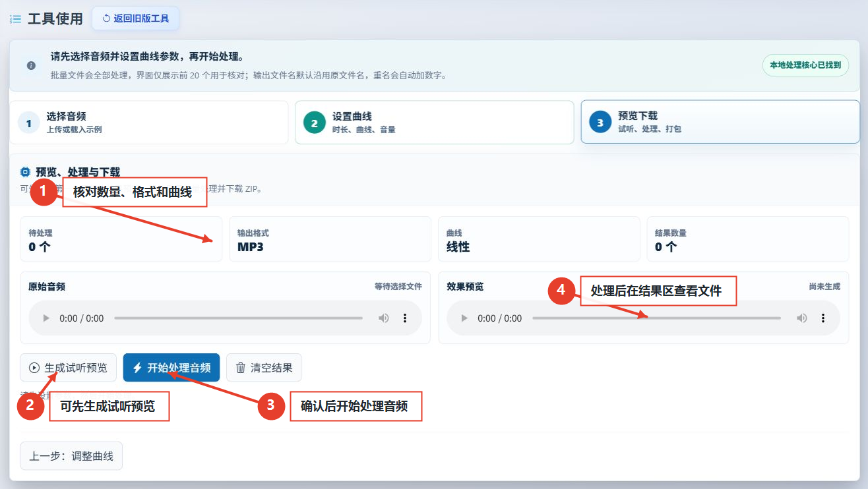Click the 工具使用 page title
The image size is (868, 489).
[55, 19]
